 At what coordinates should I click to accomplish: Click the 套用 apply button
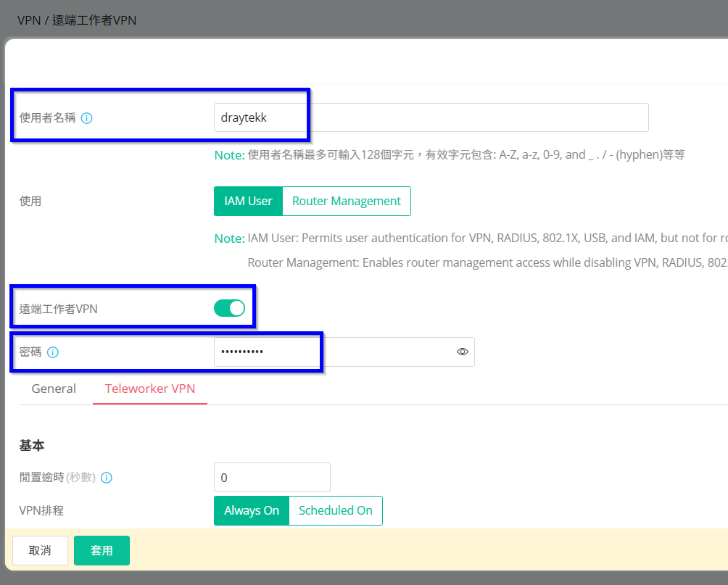coord(102,550)
